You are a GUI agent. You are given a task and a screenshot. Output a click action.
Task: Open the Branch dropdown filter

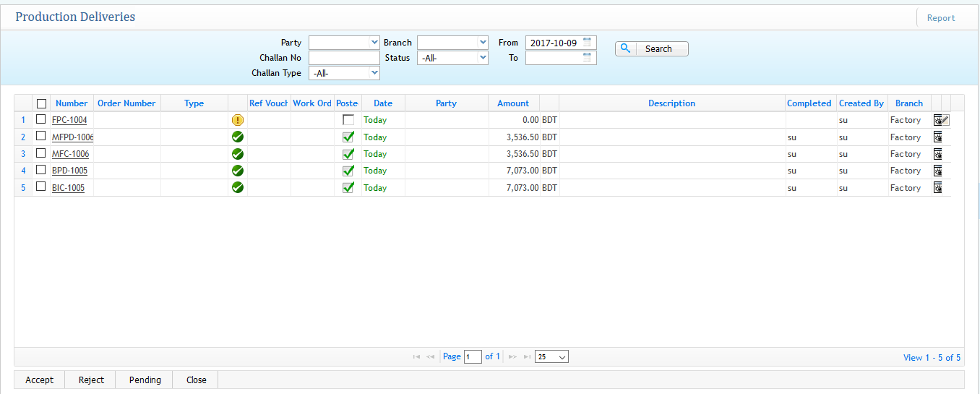(452, 43)
